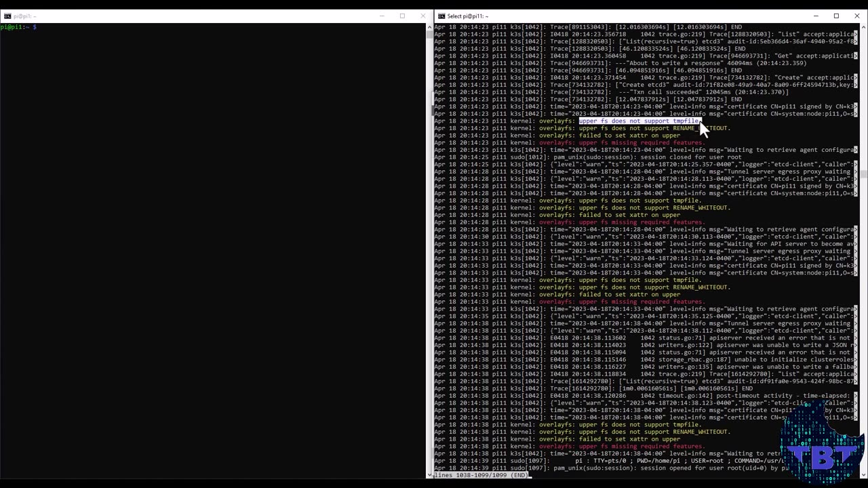Screen dimensions: 868x488
Task: Maximize the left pi@pi1 terminal window
Action: [x=402, y=16]
